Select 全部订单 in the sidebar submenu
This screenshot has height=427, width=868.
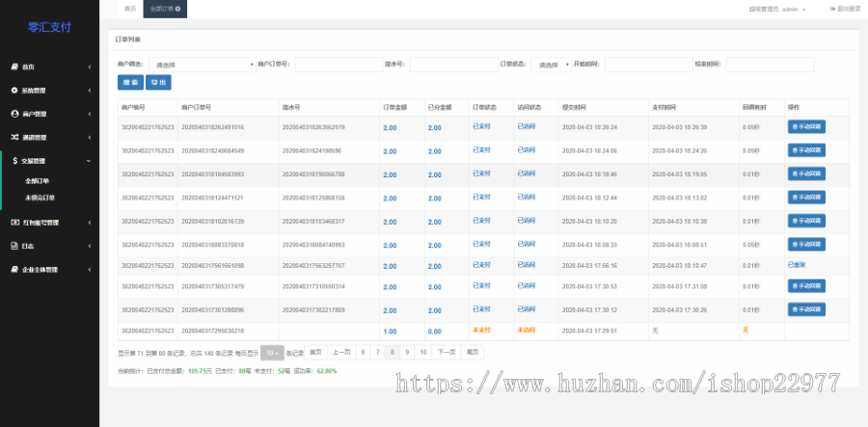pyautogui.click(x=38, y=180)
